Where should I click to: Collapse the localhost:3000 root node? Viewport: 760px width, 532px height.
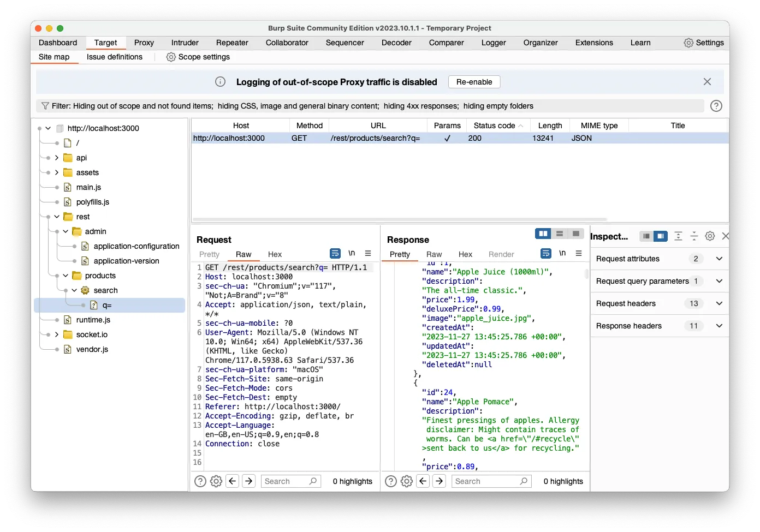(48, 128)
